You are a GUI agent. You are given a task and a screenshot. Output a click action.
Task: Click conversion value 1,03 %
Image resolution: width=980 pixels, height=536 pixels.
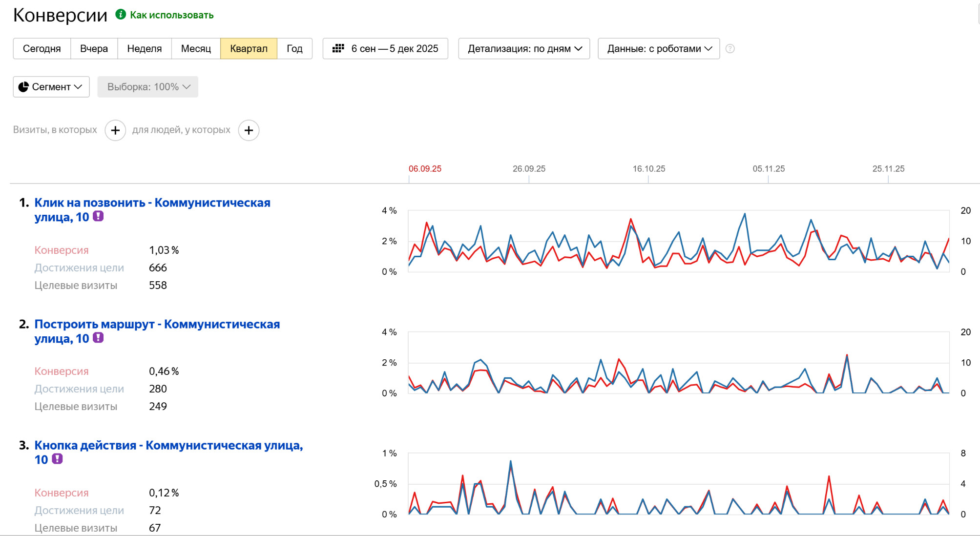(164, 250)
